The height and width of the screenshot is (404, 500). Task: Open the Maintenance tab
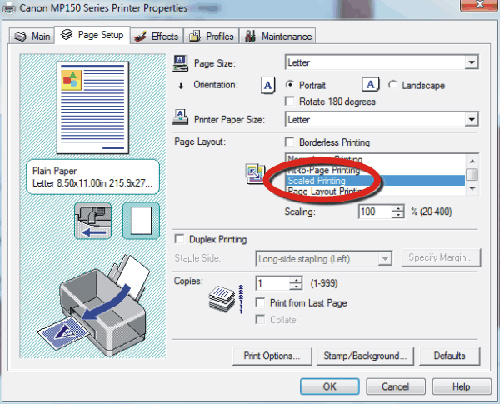(x=278, y=36)
